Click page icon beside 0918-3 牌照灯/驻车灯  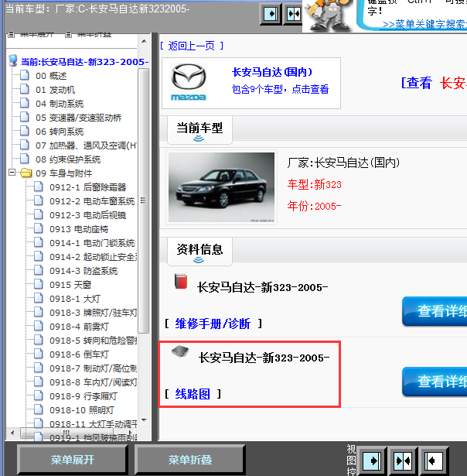tap(39, 312)
